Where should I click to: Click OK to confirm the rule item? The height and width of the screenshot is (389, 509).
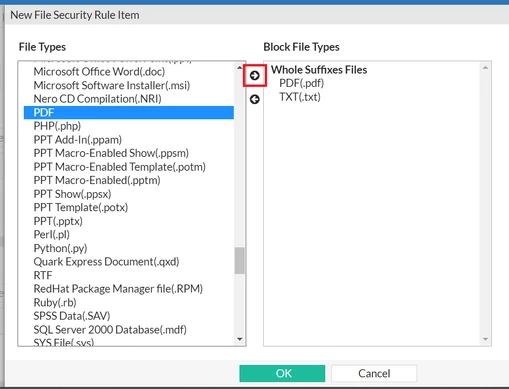click(x=282, y=373)
